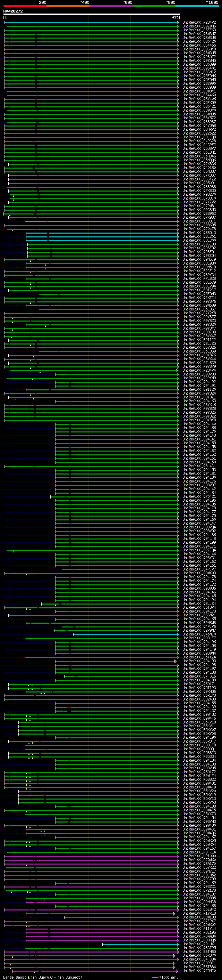The height and width of the screenshot is (980, 222).
Task: Select the truncated label UniRef100_UPI000..
Action: click(201, 856)
